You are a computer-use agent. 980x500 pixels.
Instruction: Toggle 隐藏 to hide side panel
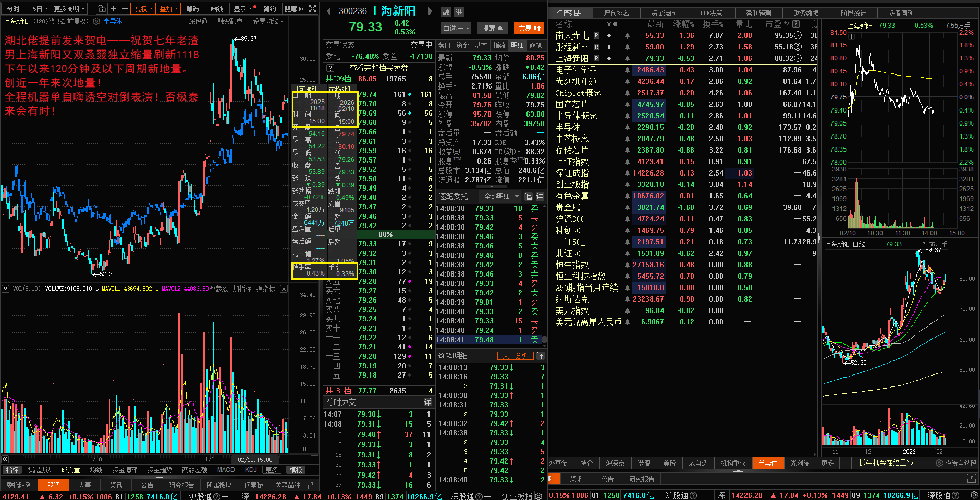pos(295,9)
